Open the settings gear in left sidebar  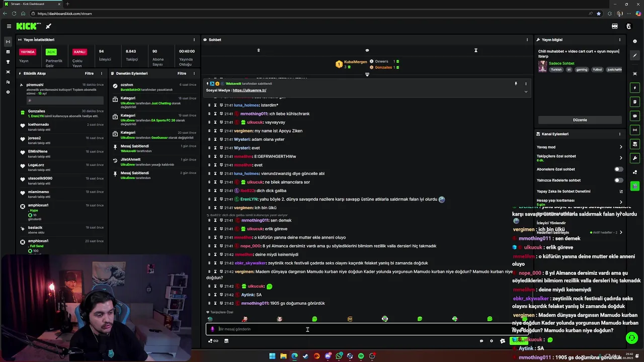coord(8,92)
